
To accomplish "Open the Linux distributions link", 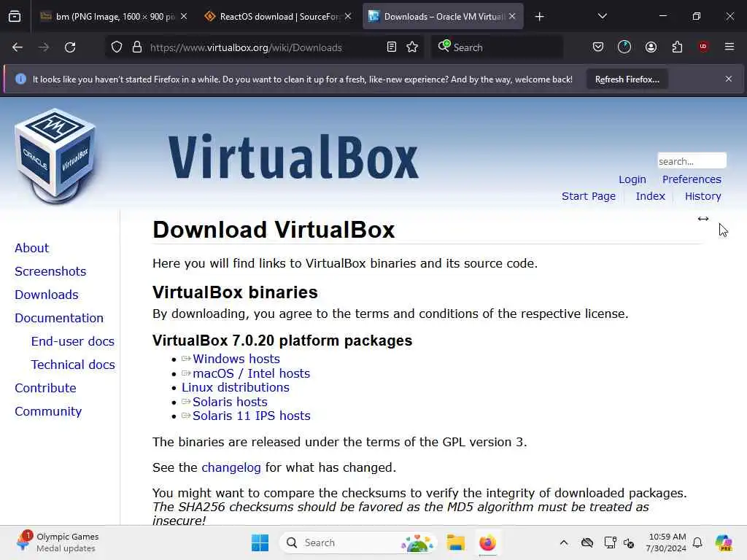I will tap(236, 388).
